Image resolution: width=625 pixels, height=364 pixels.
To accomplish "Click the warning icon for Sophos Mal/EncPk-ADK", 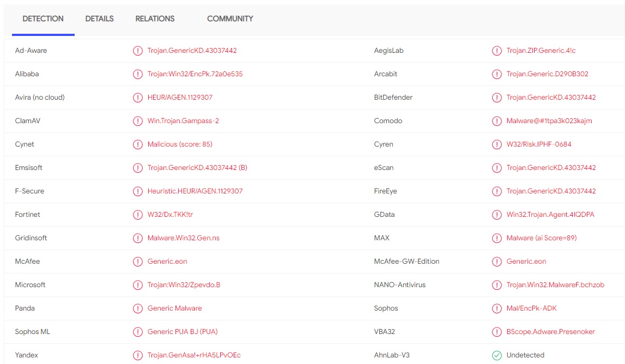I will point(496,308).
